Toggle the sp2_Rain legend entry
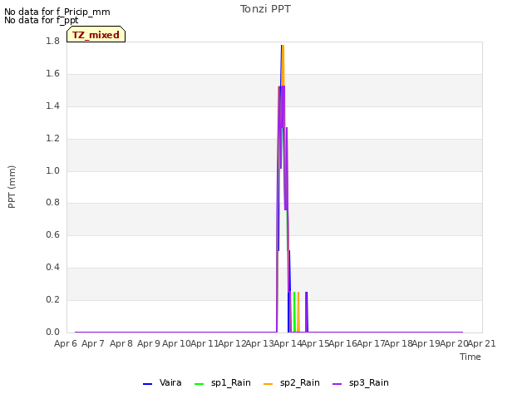Viewport: 532px width, 399px height. [x=292, y=383]
